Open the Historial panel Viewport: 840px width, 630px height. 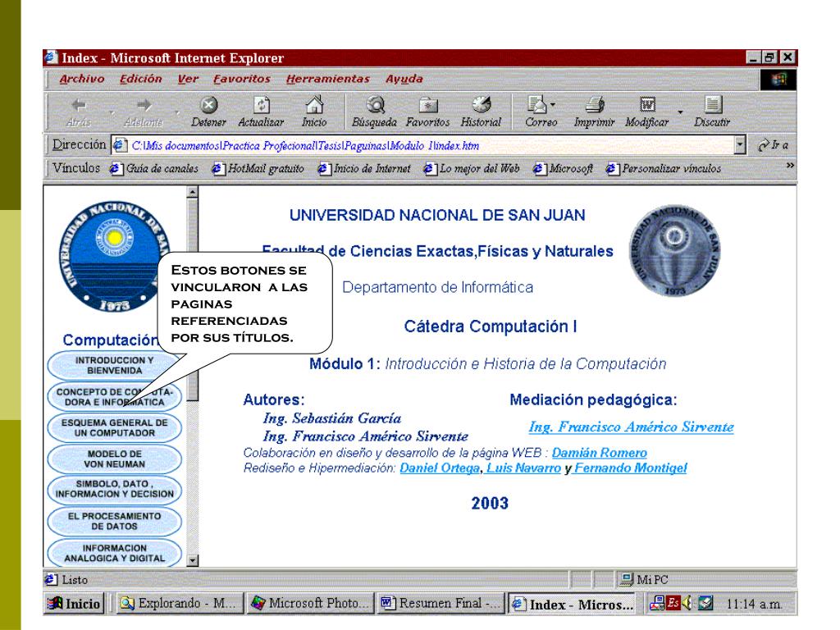point(481,112)
